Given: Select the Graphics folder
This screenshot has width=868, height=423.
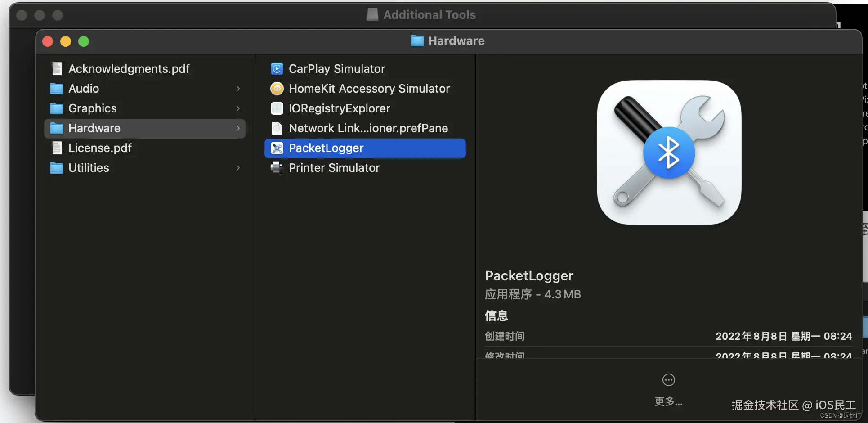Looking at the screenshot, I should click(92, 108).
